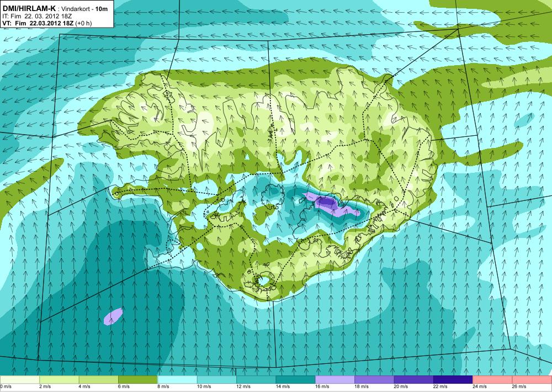Screen dimensions: 552x392
Task: Click the lavender 16–18 m/s legend swatch
Action: tap(335, 380)
